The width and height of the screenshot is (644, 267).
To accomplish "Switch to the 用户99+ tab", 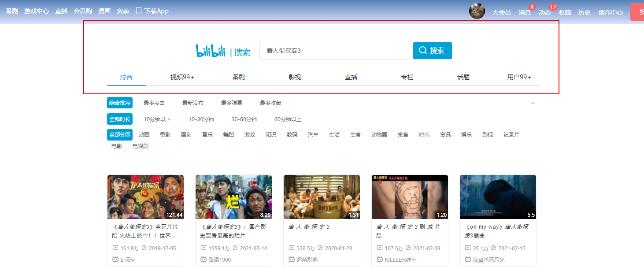I will pyautogui.click(x=519, y=77).
